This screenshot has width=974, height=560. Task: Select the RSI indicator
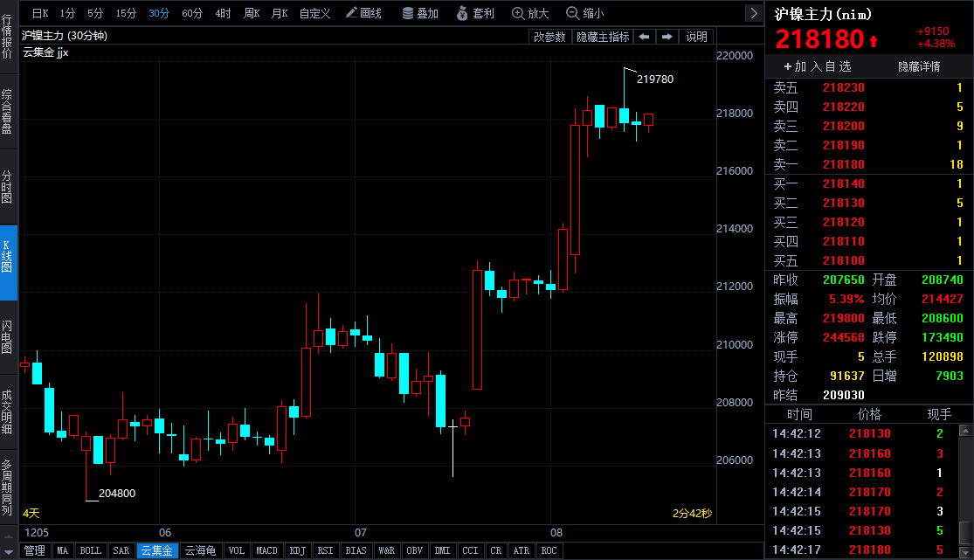point(326,550)
